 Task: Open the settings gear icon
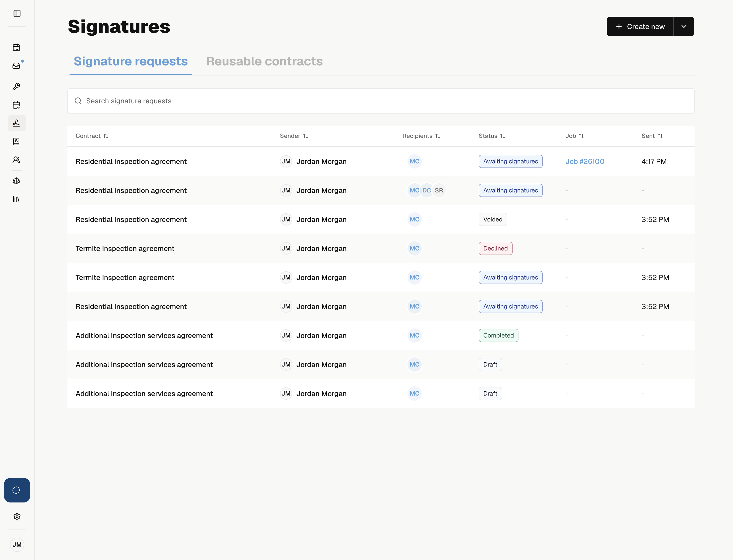(17, 516)
